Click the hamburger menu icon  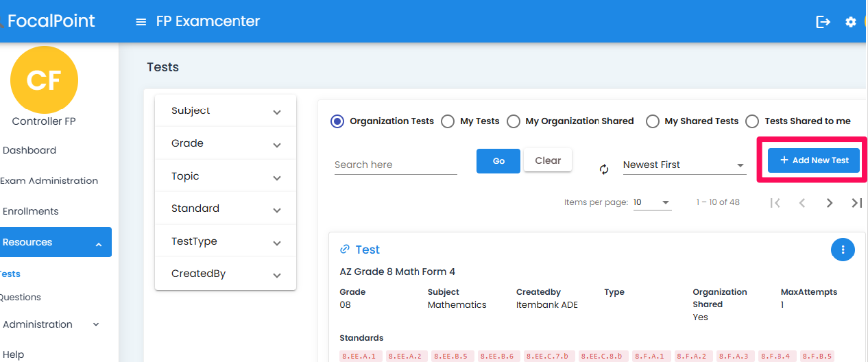tap(141, 22)
